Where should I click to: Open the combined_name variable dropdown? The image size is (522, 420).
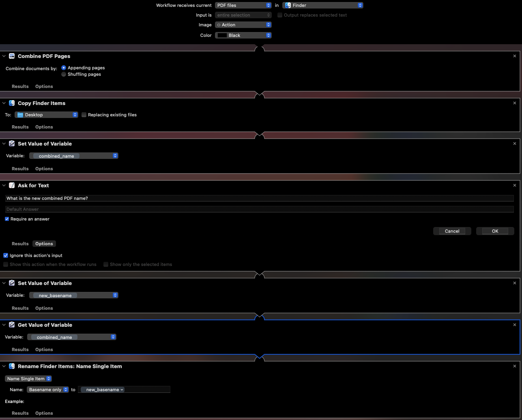click(74, 156)
